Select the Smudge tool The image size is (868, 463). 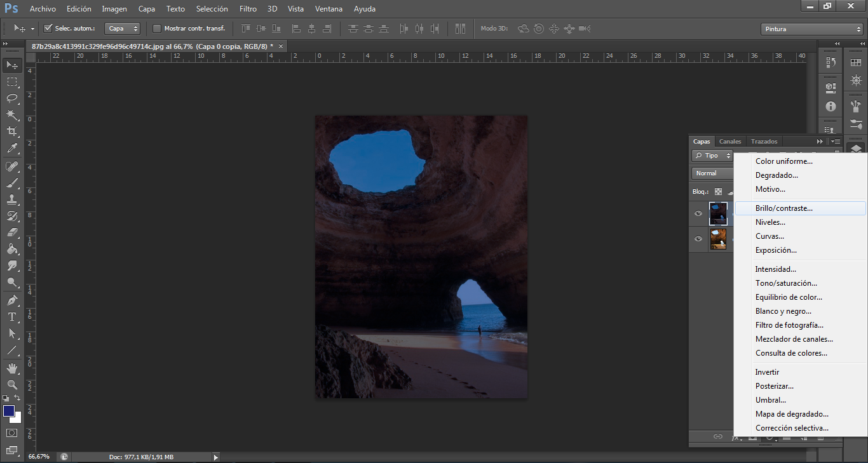(x=12, y=265)
